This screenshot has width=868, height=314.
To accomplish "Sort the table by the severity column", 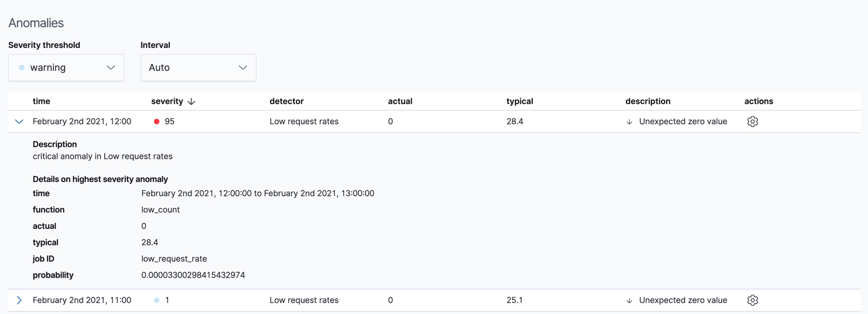I will coord(167,101).
